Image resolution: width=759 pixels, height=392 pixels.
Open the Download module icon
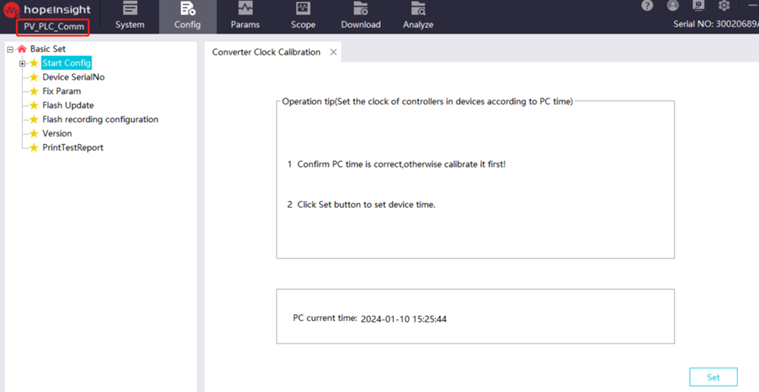361,8
